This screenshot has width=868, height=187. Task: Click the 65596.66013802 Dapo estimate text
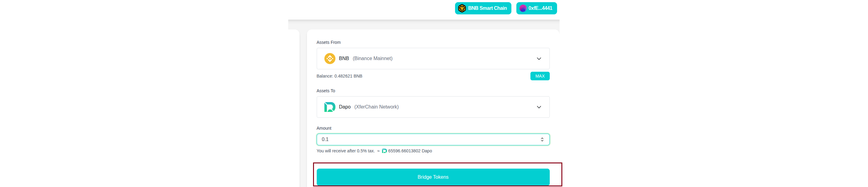[409, 151]
